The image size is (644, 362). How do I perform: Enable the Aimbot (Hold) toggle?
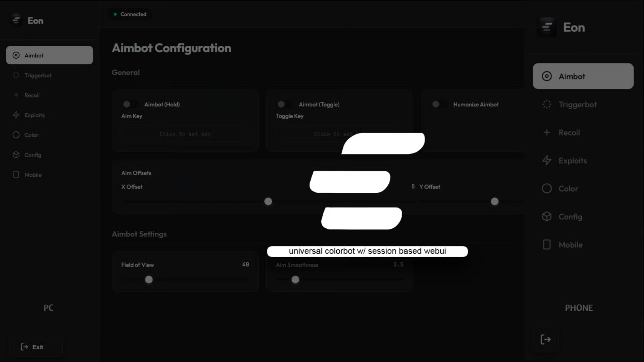[x=129, y=104]
